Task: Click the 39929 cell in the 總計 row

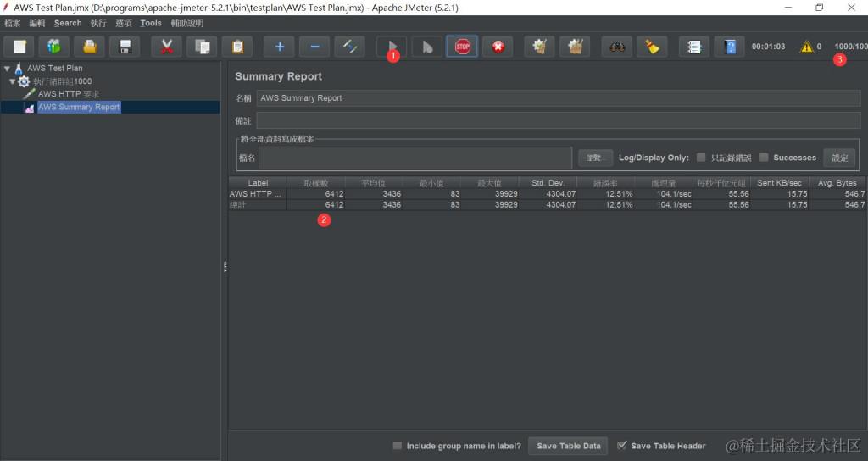Action: coord(489,205)
